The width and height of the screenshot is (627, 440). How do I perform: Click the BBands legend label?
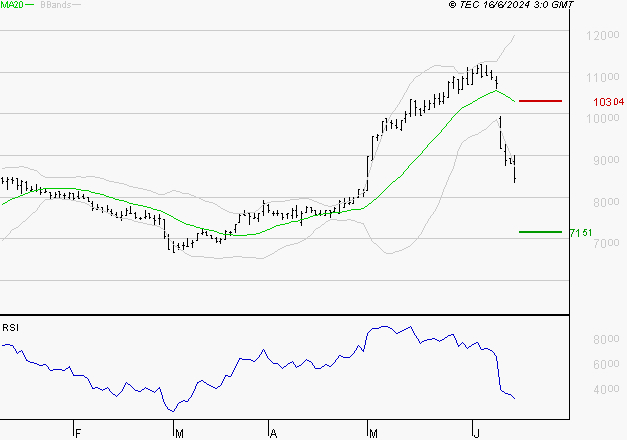56,5
